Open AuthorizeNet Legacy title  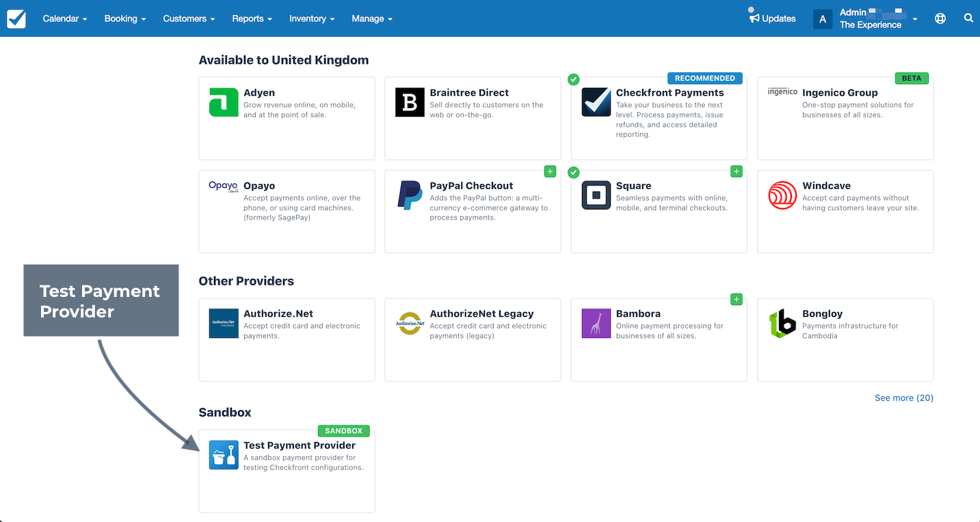tap(481, 313)
